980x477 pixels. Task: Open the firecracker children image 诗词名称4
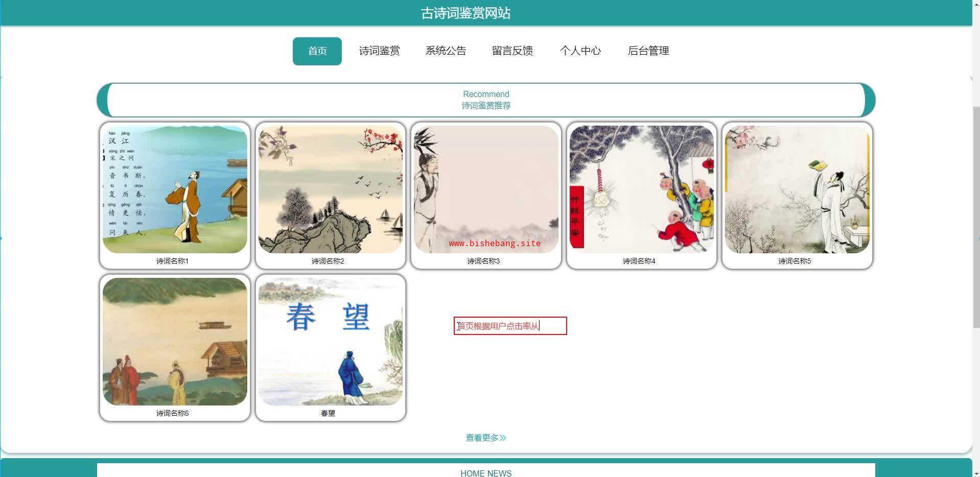pyautogui.click(x=642, y=189)
